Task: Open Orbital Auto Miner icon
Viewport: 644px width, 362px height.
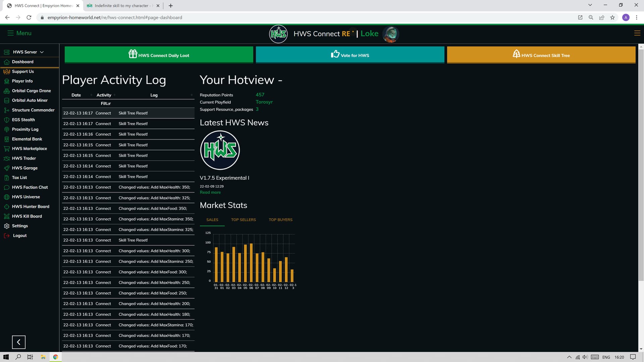Action: point(6,101)
